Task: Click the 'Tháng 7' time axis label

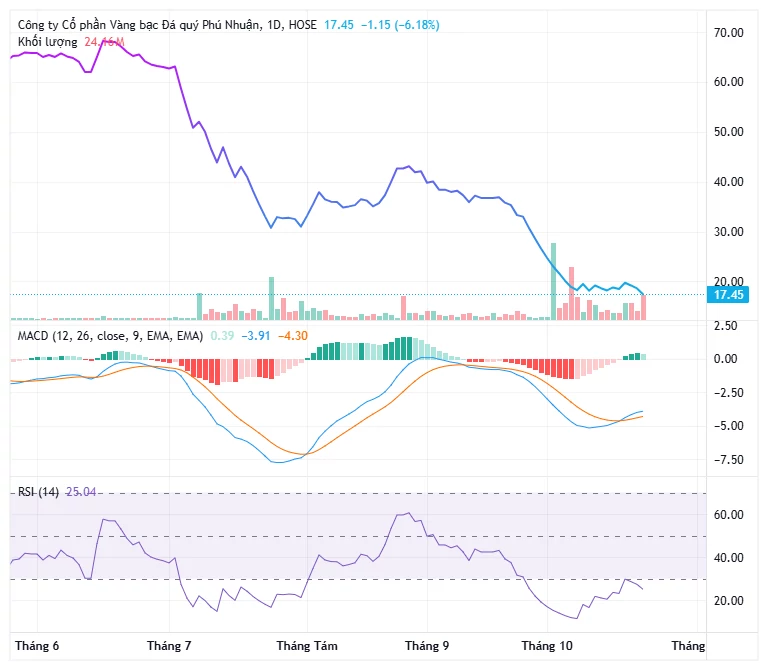Action: click(169, 646)
